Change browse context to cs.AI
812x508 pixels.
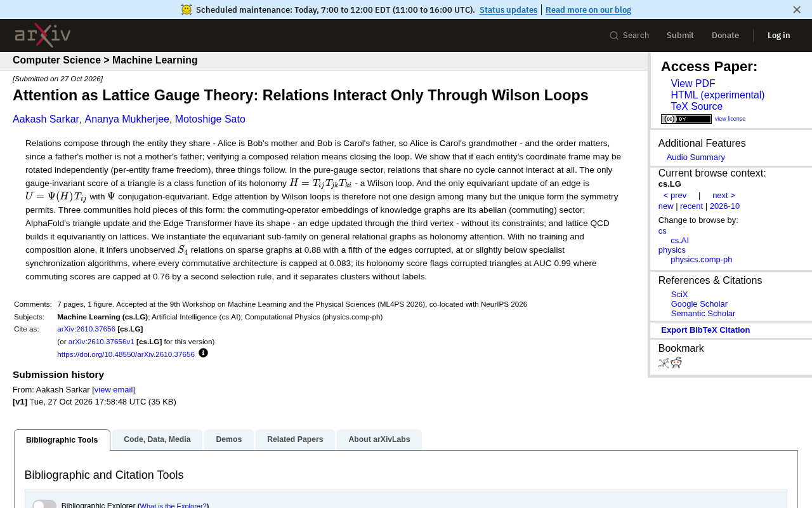click(679, 241)
